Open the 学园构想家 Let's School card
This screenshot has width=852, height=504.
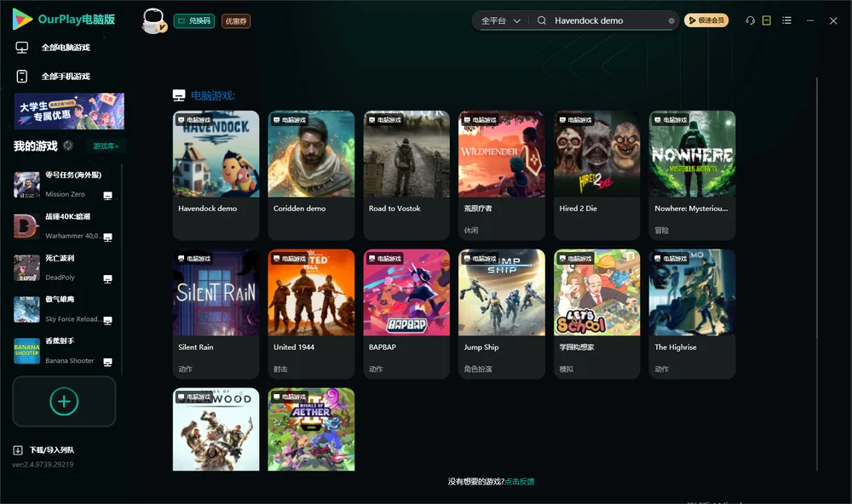(x=597, y=314)
